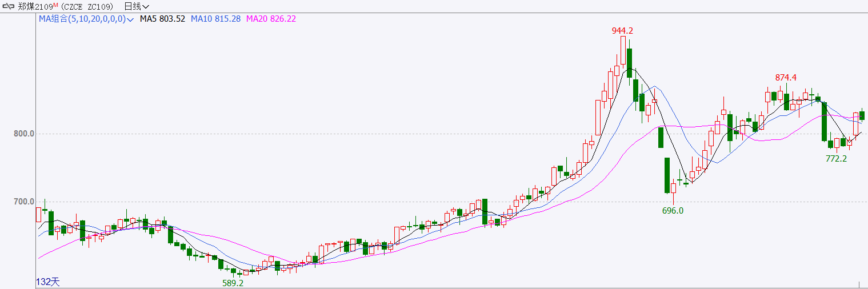Click the 944.2 peak price label
868x289 pixels.
tap(622, 31)
